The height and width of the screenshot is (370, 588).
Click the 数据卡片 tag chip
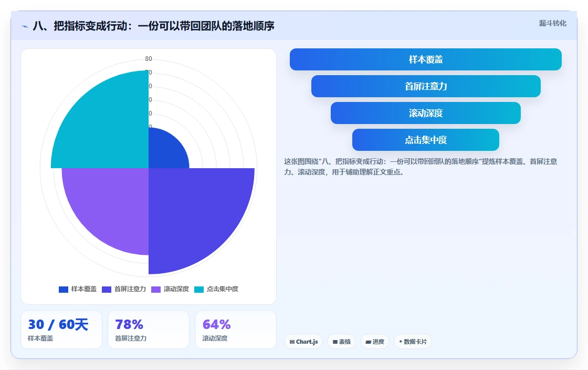413,342
